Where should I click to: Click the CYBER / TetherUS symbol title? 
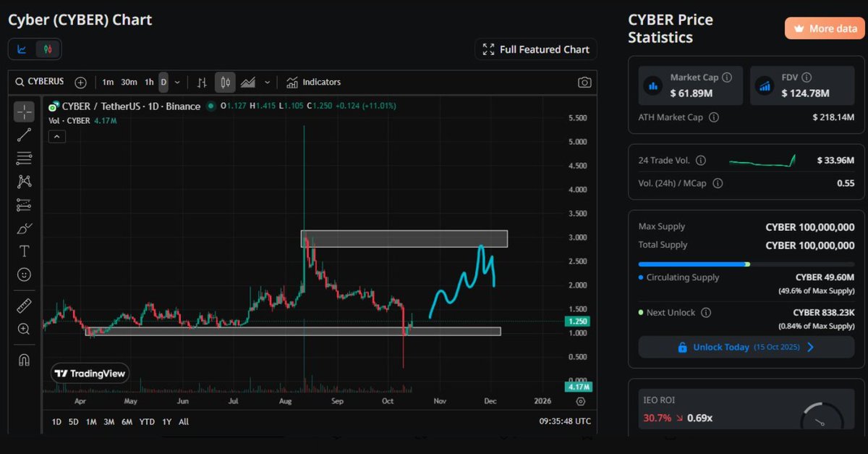(131, 106)
